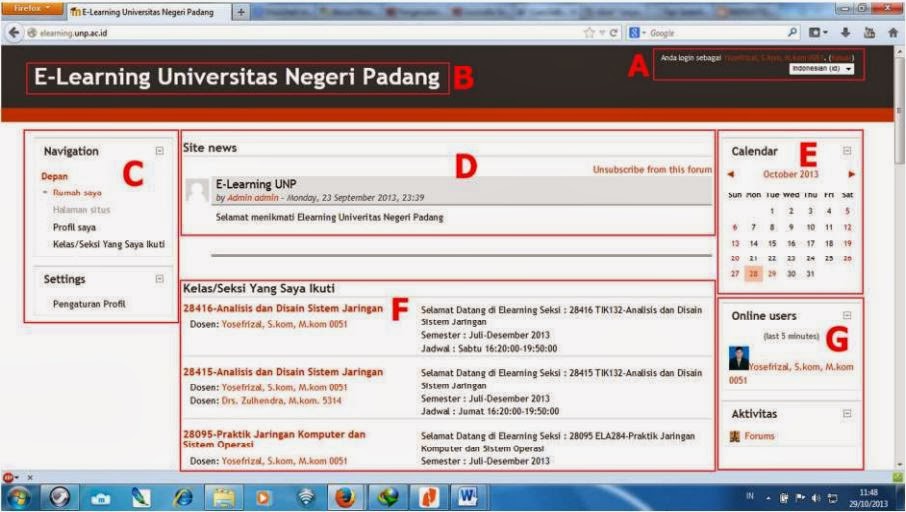Select day 29 in the calendar
Image resolution: width=906 pixels, height=512 pixels.
click(772, 274)
